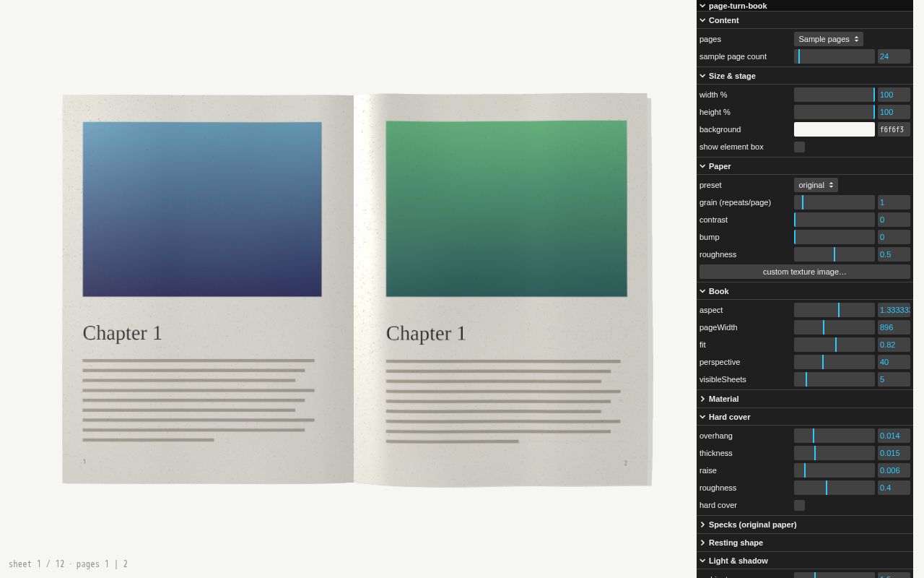Screen dimensions: 924x578
Task: Enable the hard cover checkbox
Action: [799, 505]
